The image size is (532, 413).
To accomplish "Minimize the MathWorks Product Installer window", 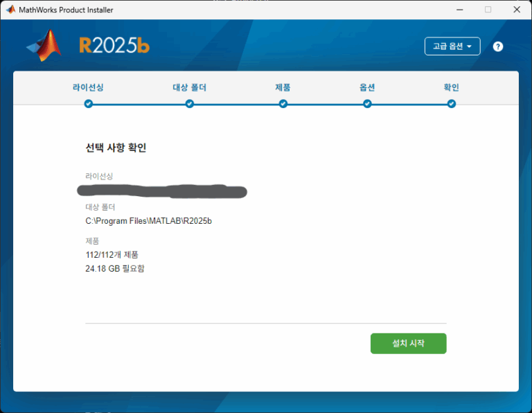I will point(457,10).
